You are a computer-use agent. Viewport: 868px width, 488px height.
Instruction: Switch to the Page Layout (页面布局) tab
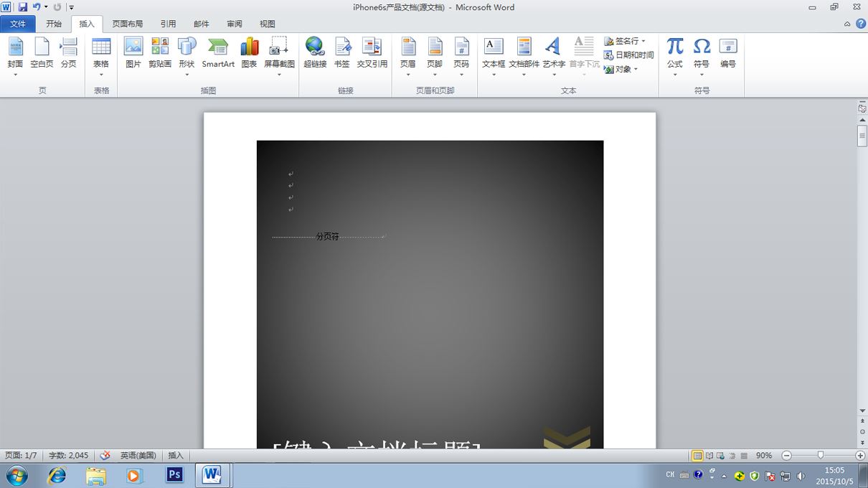[x=128, y=24]
